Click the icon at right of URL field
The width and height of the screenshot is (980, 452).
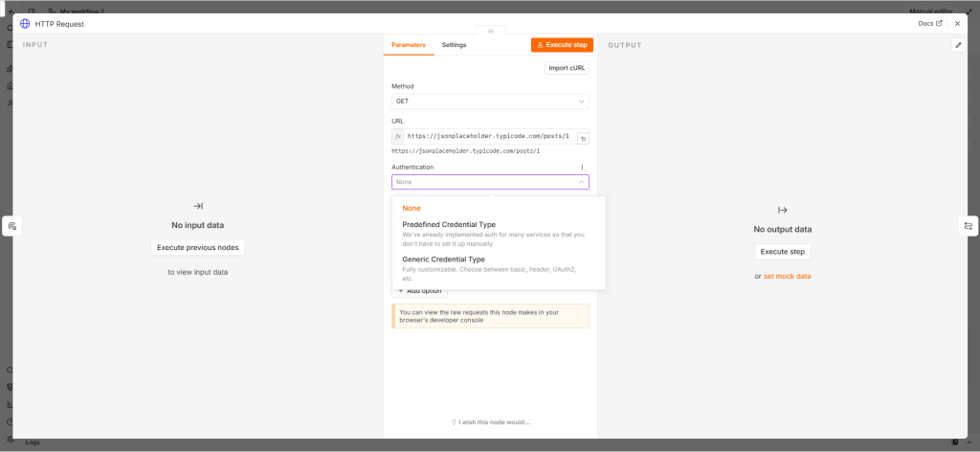(583, 139)
